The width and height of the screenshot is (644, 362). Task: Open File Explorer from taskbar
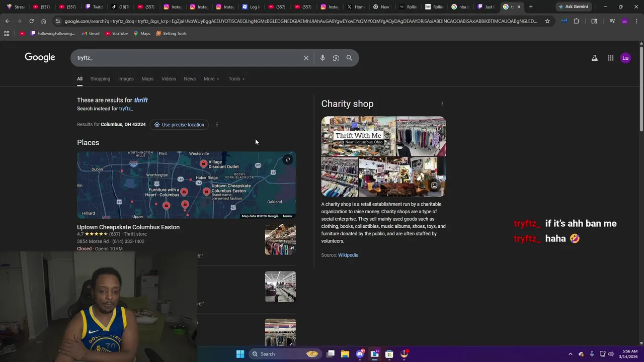coord(345,354)
